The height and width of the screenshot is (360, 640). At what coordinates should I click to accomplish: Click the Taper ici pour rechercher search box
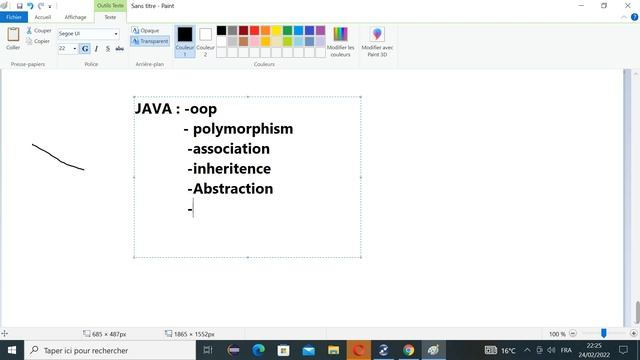click(111, 350)
